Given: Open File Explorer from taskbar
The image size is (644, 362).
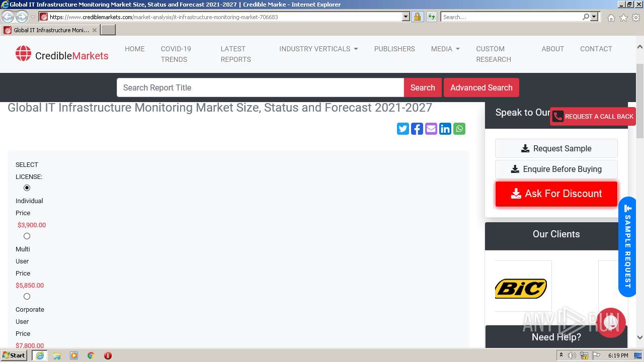Looking at the screenshot, I should (57, 355).
